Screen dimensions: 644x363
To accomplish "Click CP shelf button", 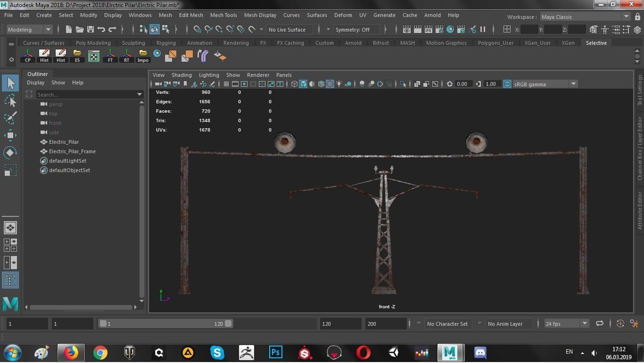I will [28, 56].
